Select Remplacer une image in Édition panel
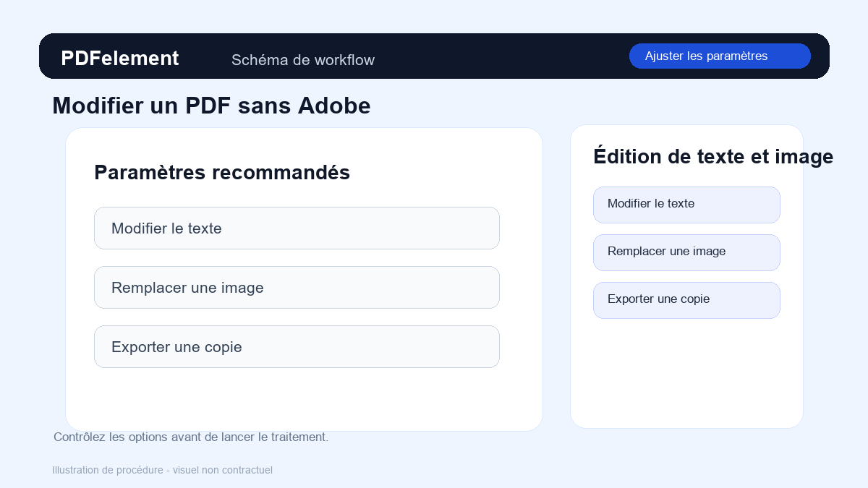Screen dimensions: 868x488 (x=686, y=253)
